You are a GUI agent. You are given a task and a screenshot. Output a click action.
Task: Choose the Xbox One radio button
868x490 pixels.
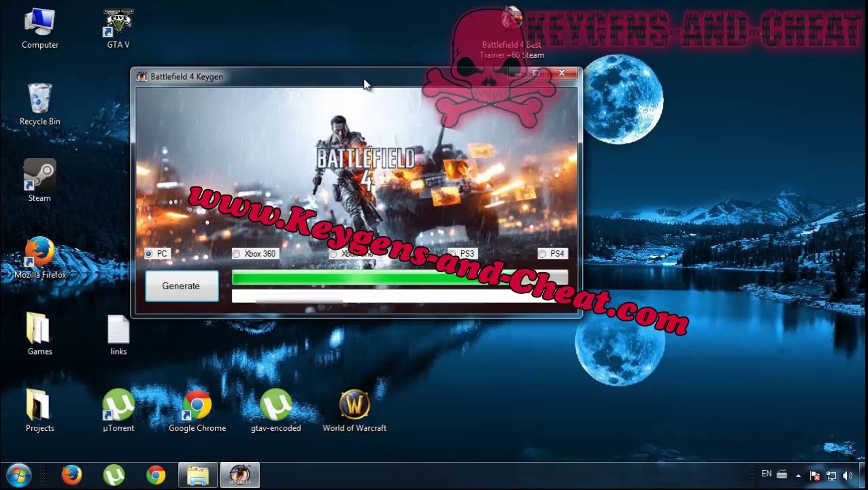tap(333, 253)
